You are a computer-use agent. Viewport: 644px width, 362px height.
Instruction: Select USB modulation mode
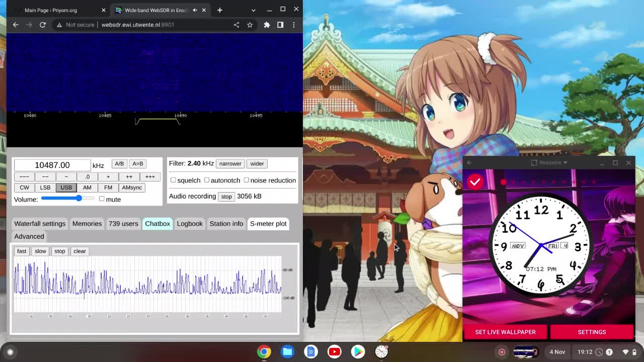pyautogui.click(x=66, y=188)
